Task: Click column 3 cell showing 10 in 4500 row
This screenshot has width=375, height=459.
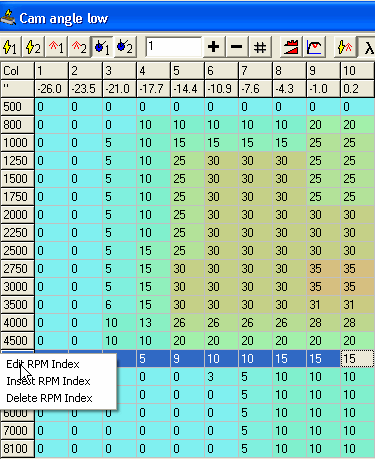Action: (x=119, y=341)
